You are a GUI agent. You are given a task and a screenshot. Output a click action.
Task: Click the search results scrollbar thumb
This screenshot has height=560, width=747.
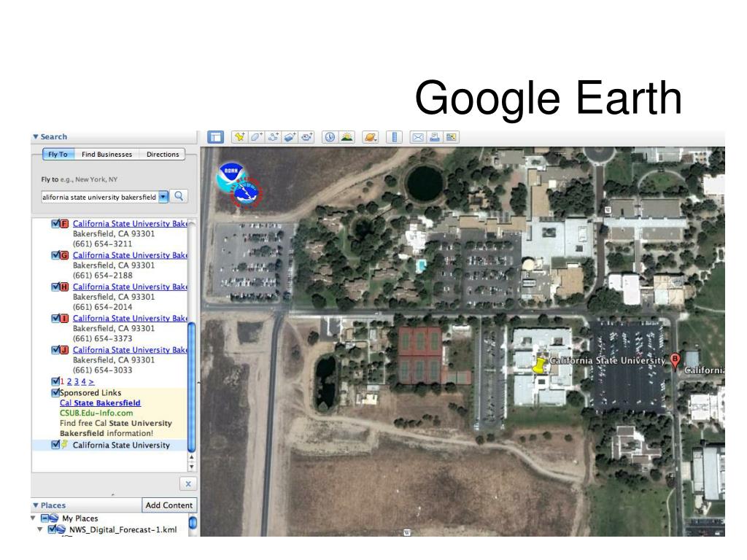tap(192, 387)
